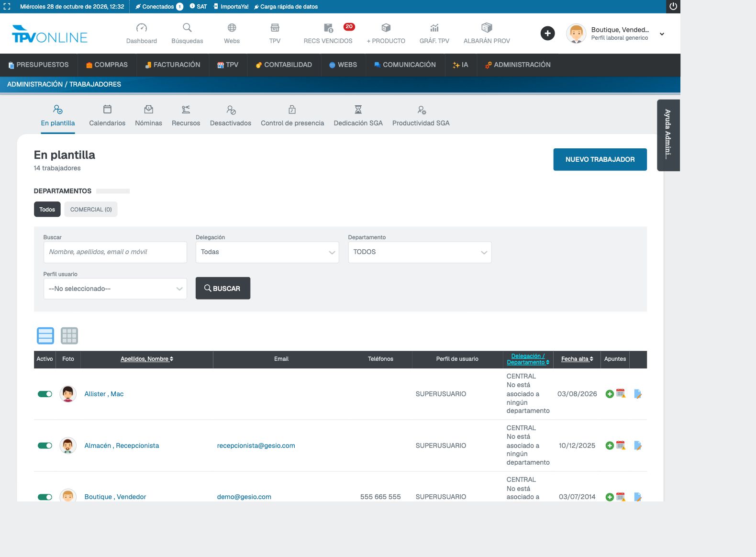Filter by COMERCIAL (0) department
The height and width of the screenshot is (557, 756).
[x=91, y=210]
